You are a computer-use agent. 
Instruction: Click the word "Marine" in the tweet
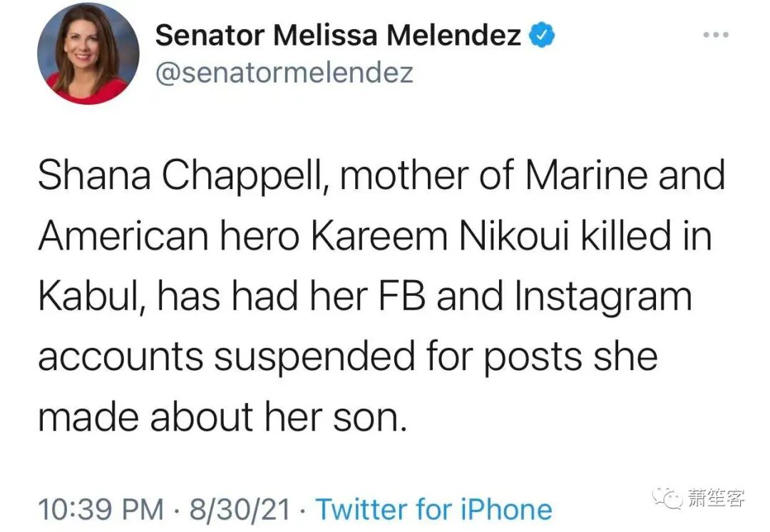click(575, 178)
